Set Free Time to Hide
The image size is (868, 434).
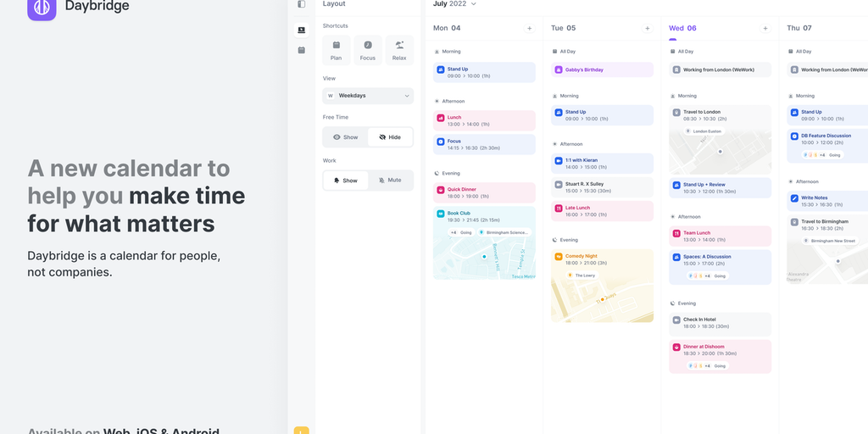tap(390, 137)
